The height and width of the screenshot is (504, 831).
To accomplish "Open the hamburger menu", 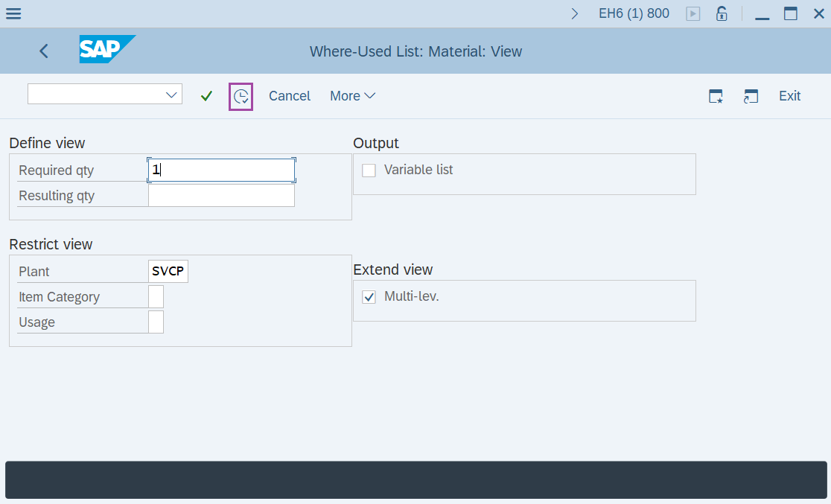I will tap(13, 13).
